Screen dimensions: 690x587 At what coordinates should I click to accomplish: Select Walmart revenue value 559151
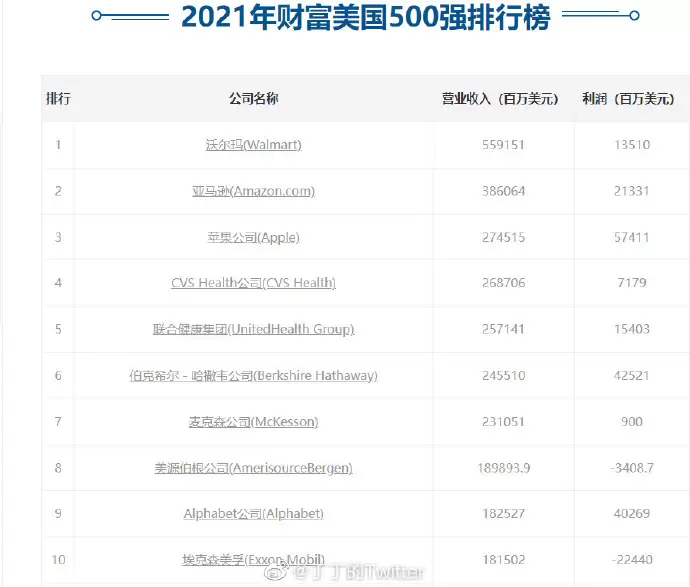[x=503, y=145]
